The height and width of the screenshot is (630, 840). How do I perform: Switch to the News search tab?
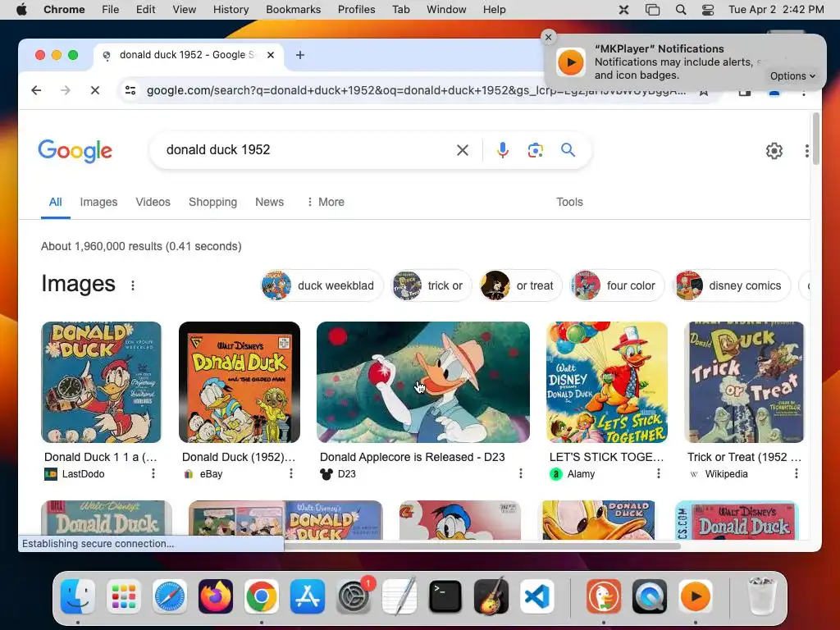pos(269,202)
